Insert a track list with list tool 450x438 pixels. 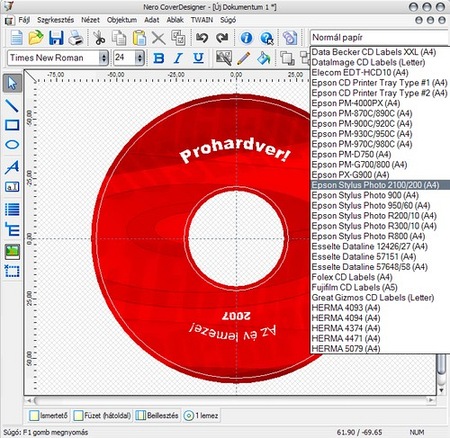(12, 210)
